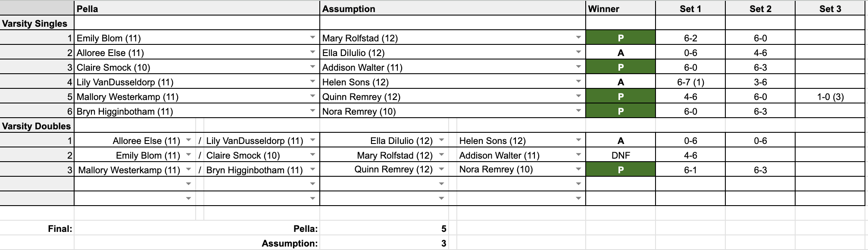
Task: Expand Ella Dilulio singles dropdown arrow
Action: [x=578, y=53]
